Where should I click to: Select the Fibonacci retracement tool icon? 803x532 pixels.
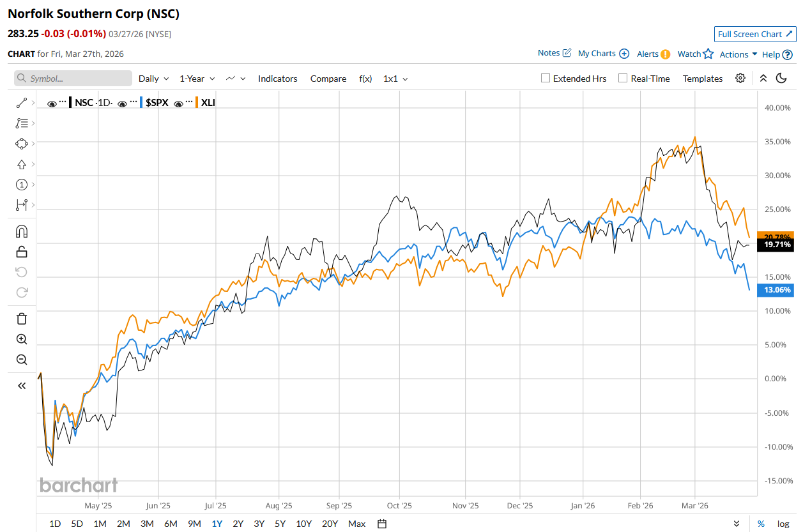(22, 123)
